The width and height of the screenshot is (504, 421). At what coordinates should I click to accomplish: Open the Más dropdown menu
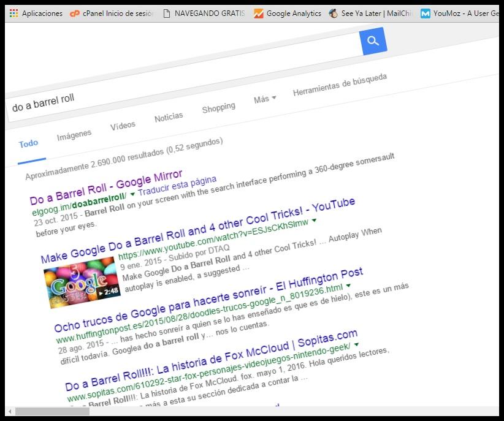tap(262, 99)
